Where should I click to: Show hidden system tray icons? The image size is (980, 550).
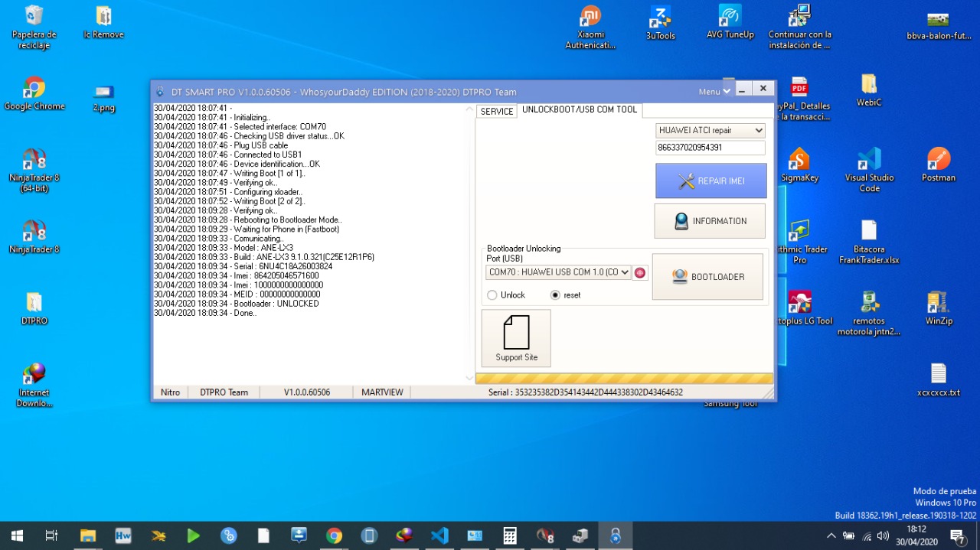pos(831,535)
